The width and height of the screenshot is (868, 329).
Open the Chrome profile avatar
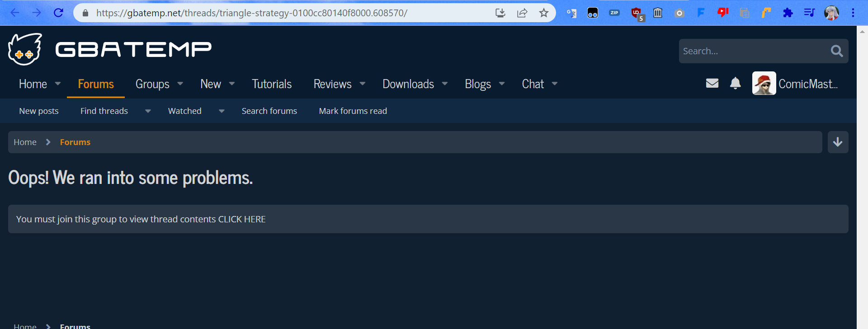pyautogui.click(x=831, y=13)
